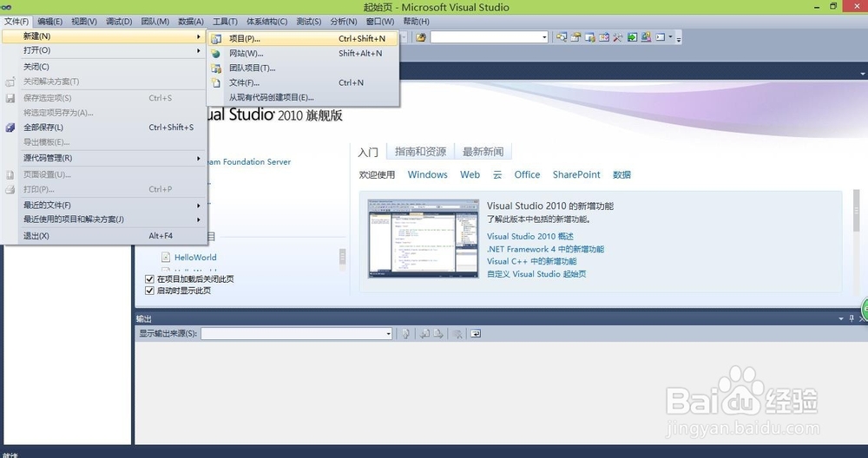Open the SharePoint category link
Screen dimensions: 868x458
[576, 175]
